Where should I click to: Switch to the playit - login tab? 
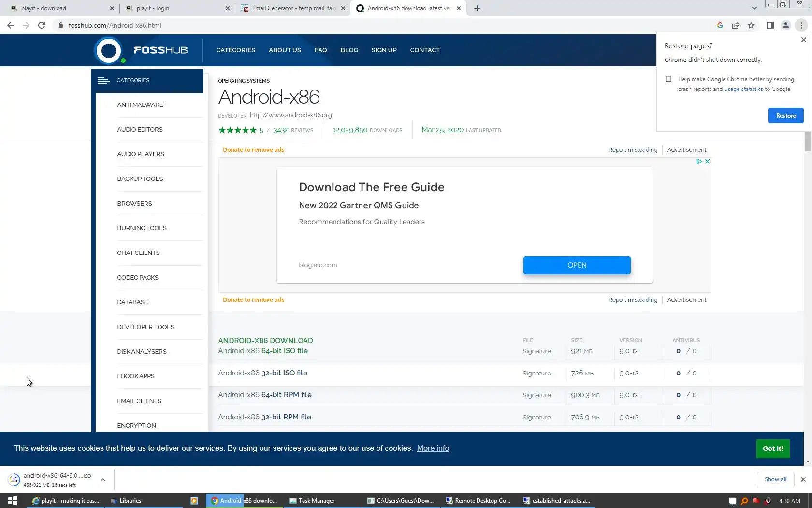[177, 8]
